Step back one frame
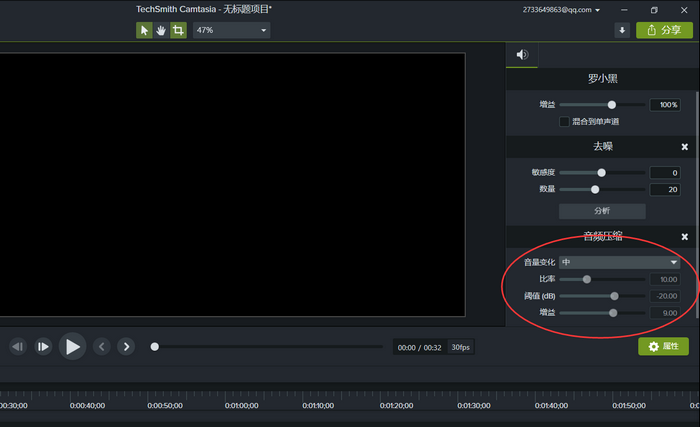 pyautogui.click(x=18, y=347)
